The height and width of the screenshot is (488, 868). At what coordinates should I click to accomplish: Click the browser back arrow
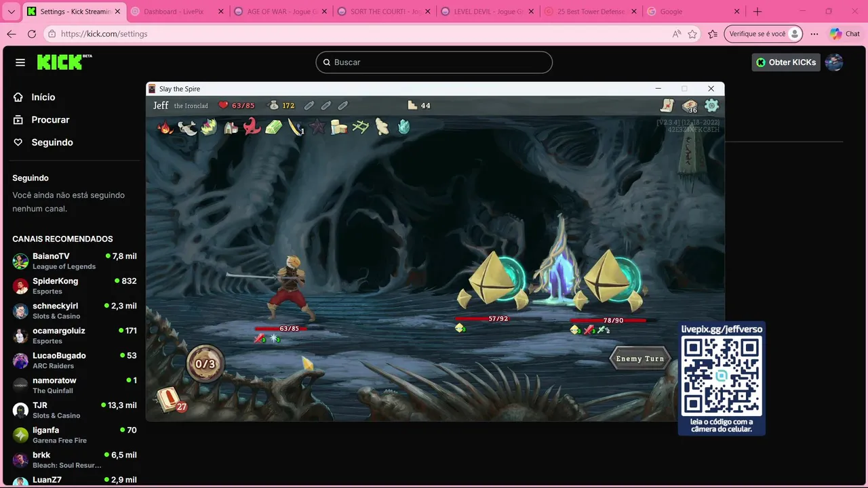[12, 34]
